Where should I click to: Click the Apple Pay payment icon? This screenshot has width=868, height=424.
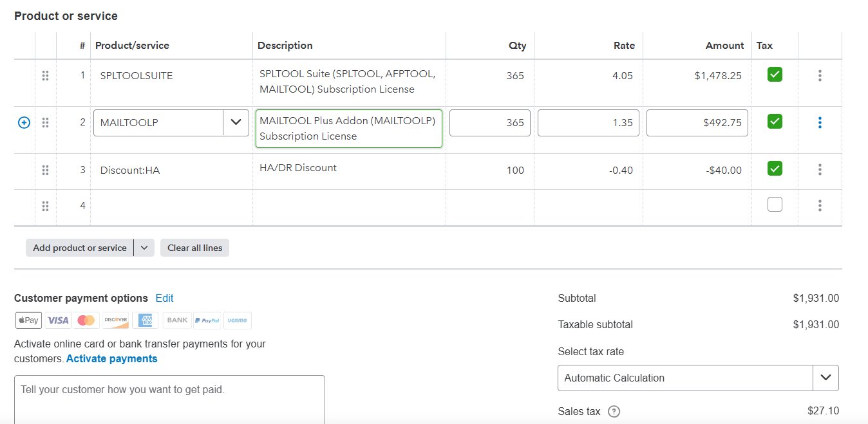tap(28, 320)
